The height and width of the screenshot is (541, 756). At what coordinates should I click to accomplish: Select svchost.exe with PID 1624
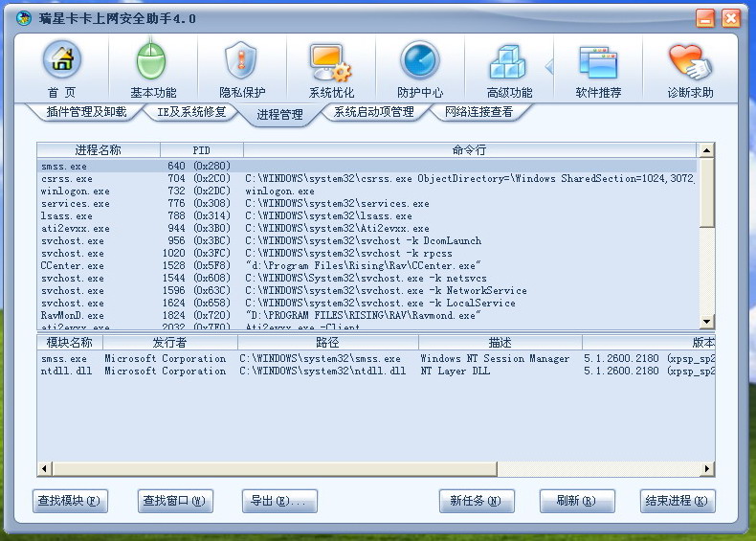click(367, 304)
